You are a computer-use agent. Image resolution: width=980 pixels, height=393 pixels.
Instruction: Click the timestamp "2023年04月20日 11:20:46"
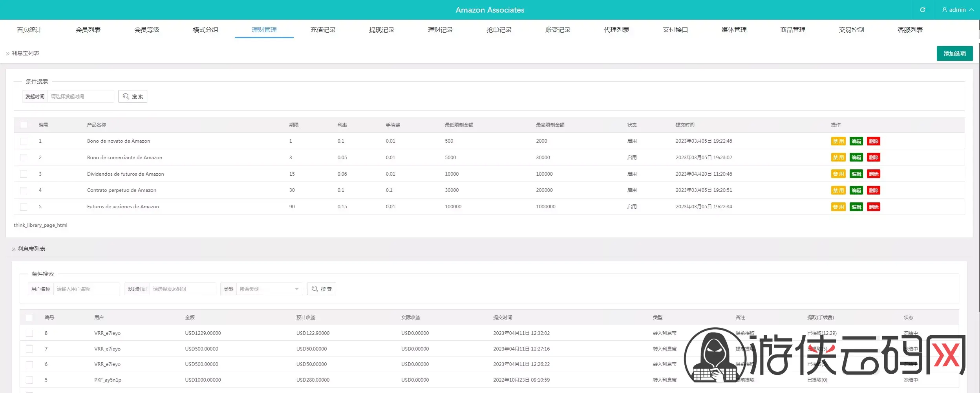click(704, 174)
